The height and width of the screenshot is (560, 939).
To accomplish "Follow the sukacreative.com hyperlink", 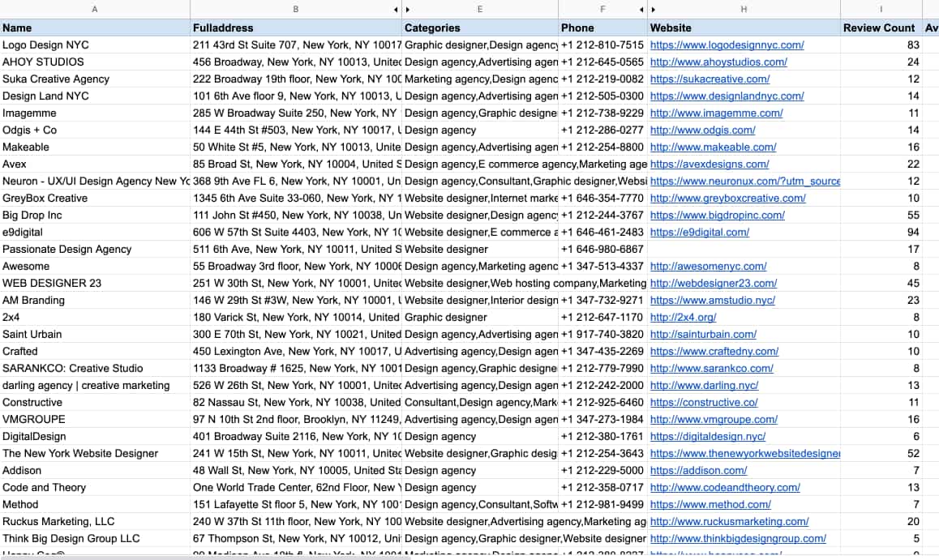I will (709, 79).
